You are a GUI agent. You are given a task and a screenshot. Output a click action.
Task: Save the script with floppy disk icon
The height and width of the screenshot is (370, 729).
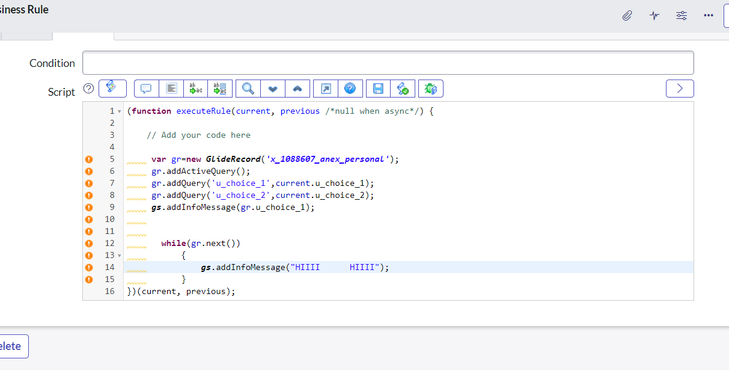point(378,88)
